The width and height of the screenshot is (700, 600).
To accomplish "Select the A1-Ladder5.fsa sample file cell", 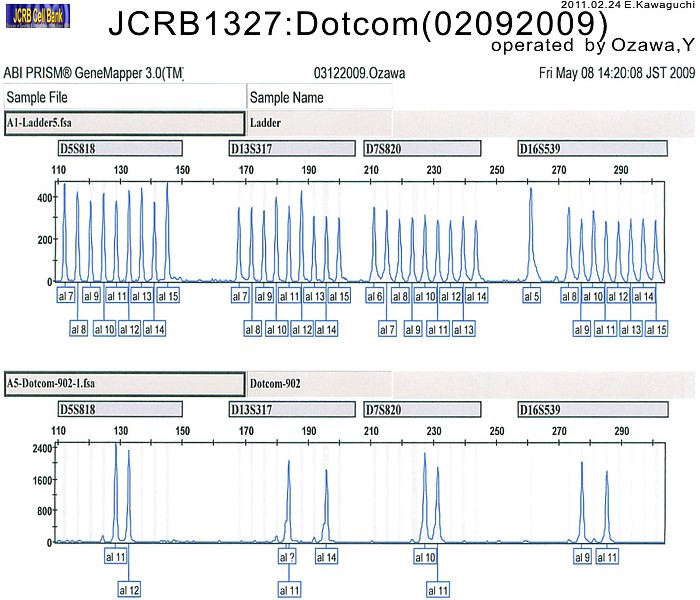I will (x=125, y=123).
